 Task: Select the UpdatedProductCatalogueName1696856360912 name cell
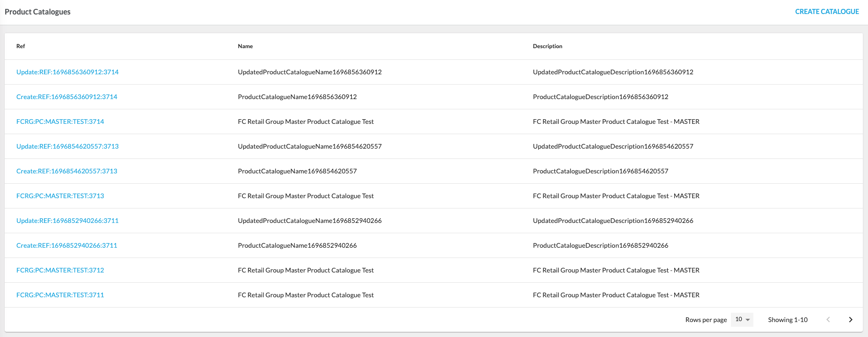(x=309, y=72)
